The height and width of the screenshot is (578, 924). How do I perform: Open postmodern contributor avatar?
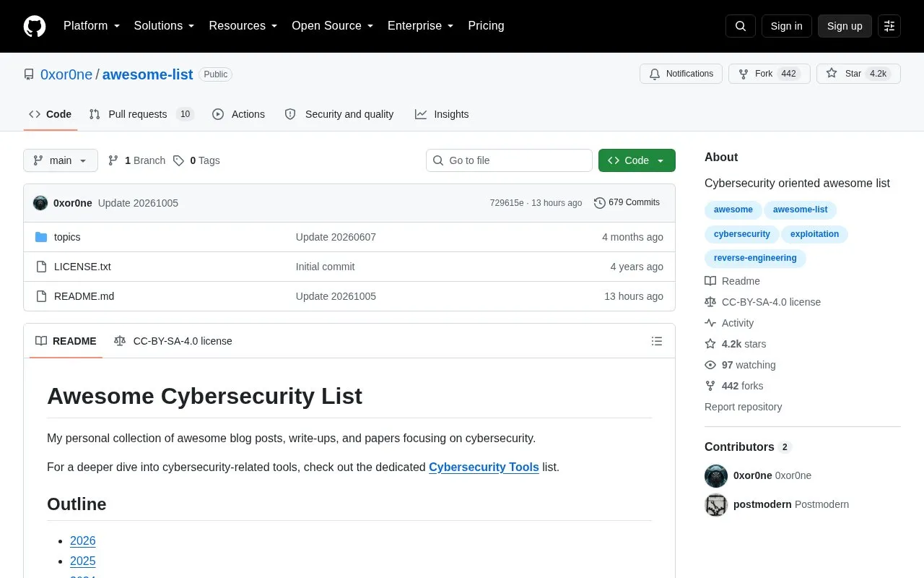point(716,505)
